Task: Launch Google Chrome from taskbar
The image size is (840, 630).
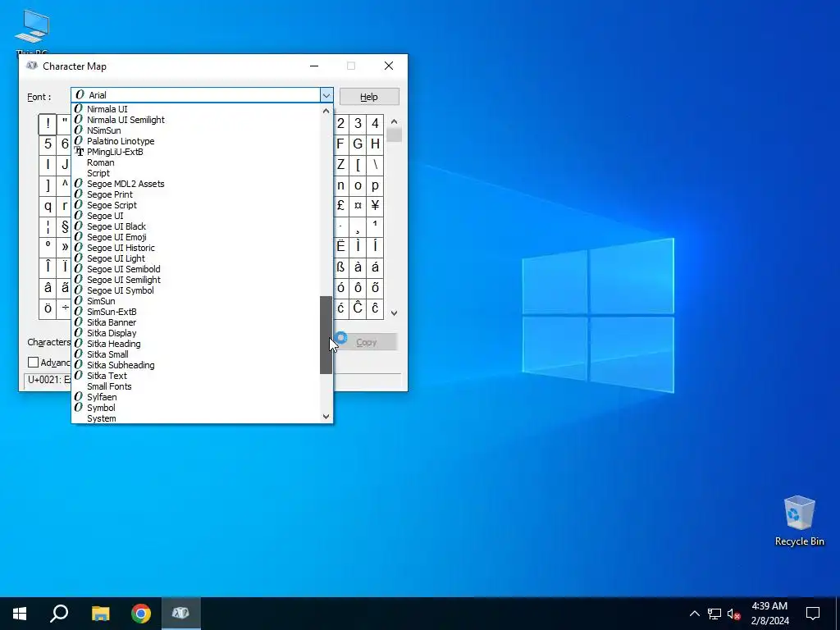Action: pyautogui.click(x=141, y=614)
